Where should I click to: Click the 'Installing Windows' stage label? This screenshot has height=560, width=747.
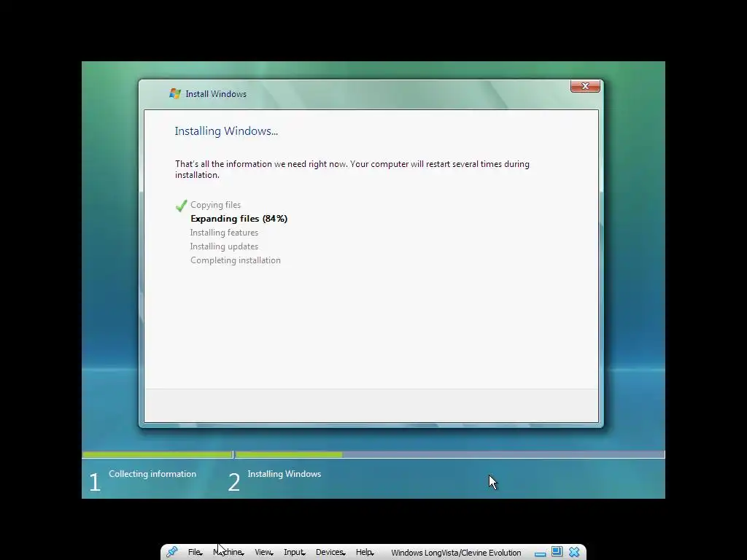285,474
